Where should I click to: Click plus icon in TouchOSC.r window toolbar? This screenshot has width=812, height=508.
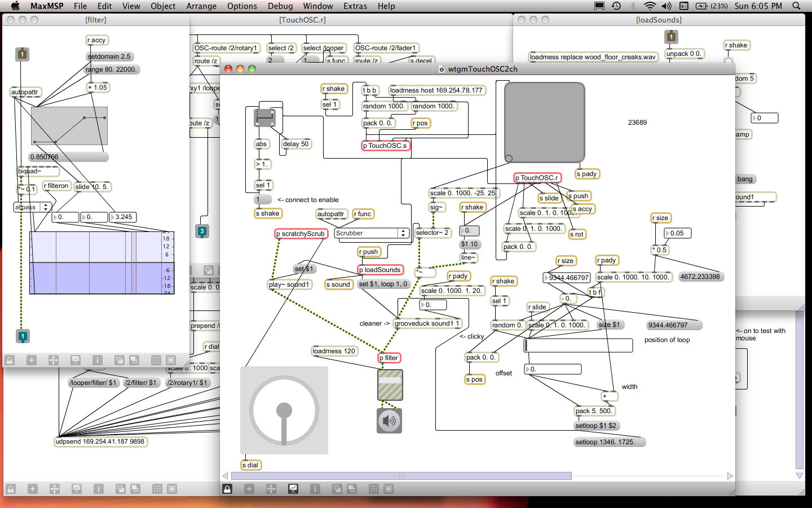click(x=33, y=489)
